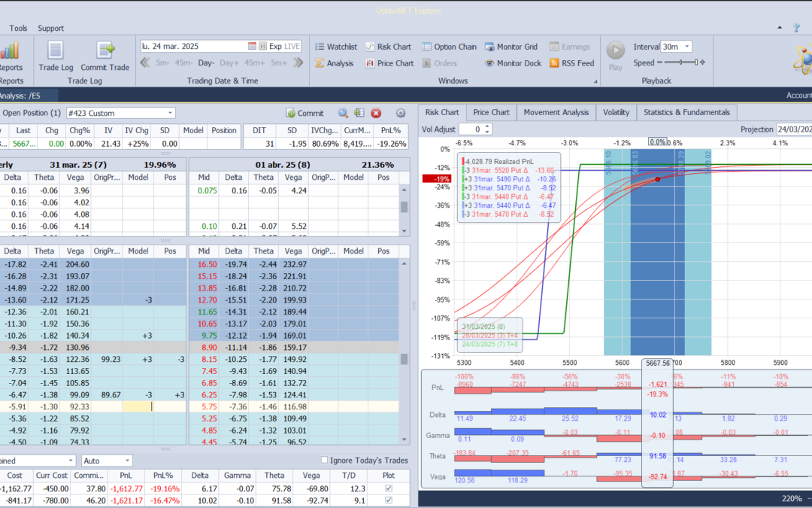Increase Vol Adjust with the up stepper
Image resolution: width=812 pixels, height=508 pixels.
click(x=487, y=126)
